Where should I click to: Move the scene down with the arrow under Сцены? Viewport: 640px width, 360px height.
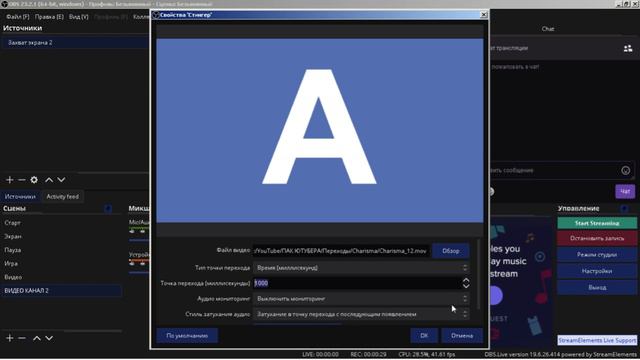tap(49, 338)
